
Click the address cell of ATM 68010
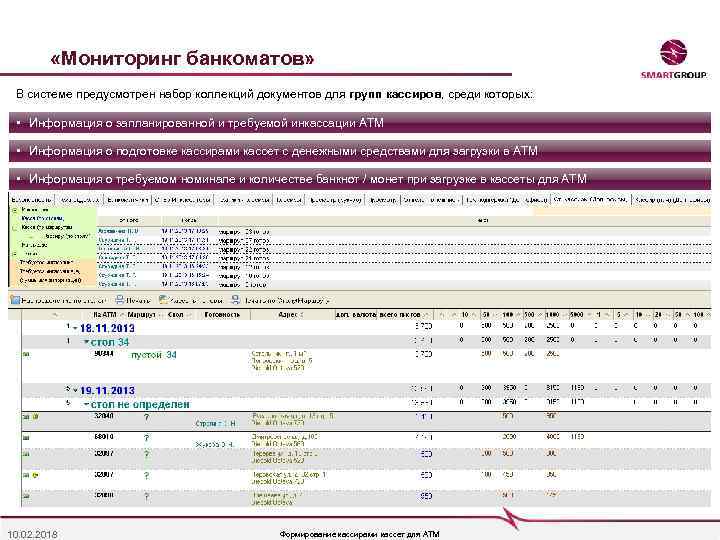[285, 440]
